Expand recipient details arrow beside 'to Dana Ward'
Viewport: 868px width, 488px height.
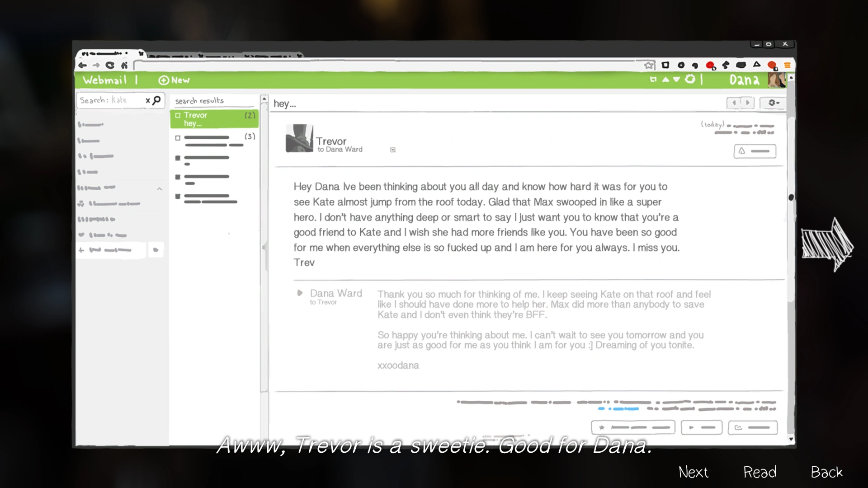pyautogui.click(x=392, y=150)
